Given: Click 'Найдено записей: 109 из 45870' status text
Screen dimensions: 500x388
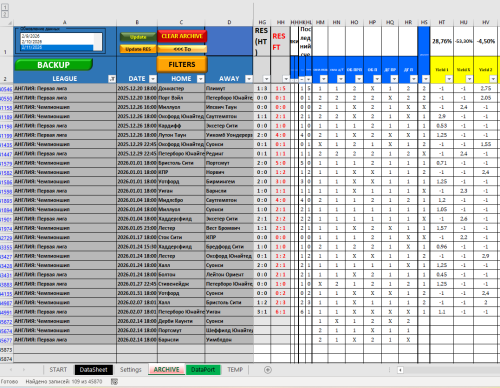Looking at the screenshot, I should (x=64, y=382).
